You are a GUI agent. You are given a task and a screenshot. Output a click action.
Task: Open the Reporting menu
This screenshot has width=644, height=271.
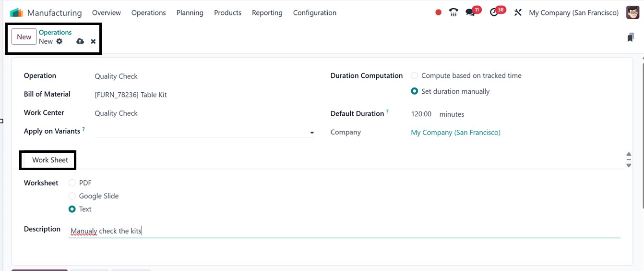(267, 12)
